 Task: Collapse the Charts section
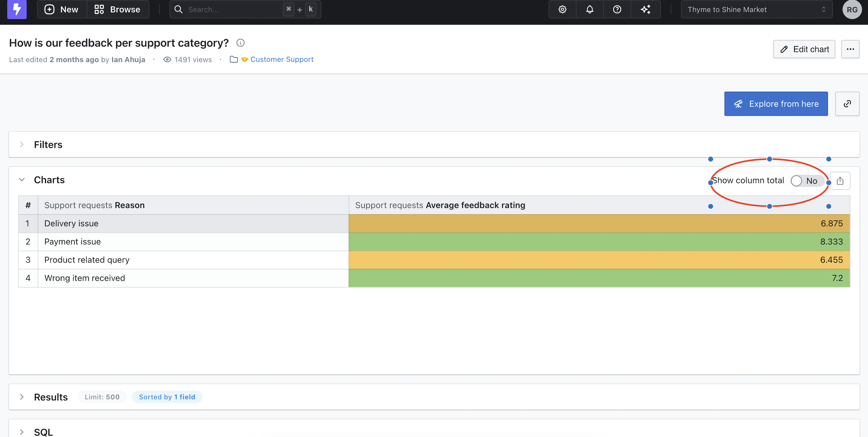[22, 180]
